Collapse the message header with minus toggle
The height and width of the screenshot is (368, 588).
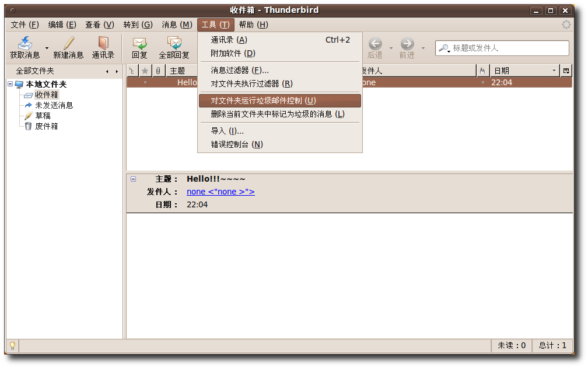pos(133,179)
